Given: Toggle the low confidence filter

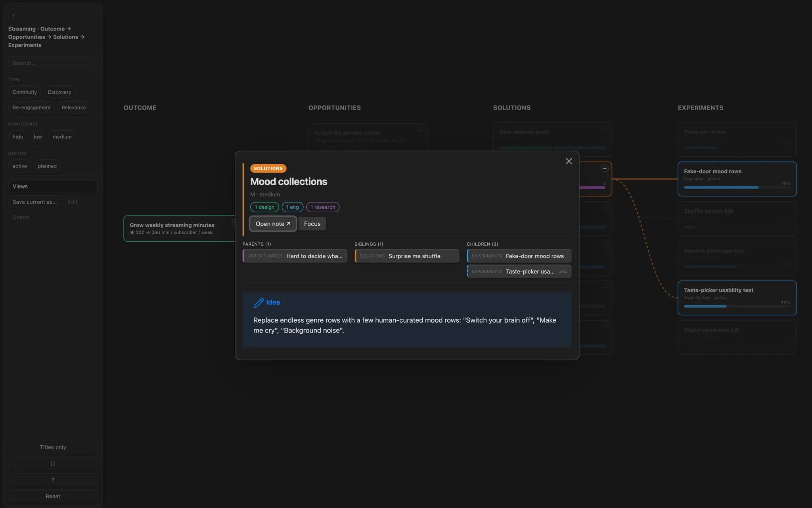Looking at the screenshot, I should pos(38,137).
